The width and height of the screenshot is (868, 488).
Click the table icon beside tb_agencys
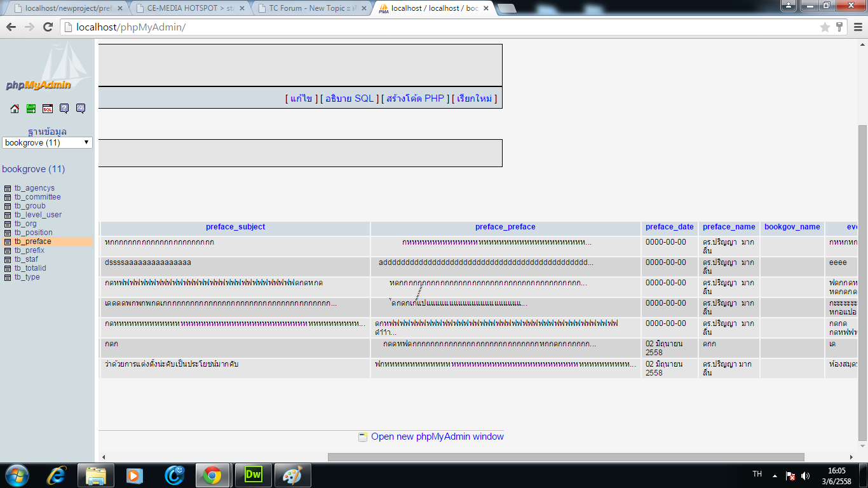[x=8, y=189]
